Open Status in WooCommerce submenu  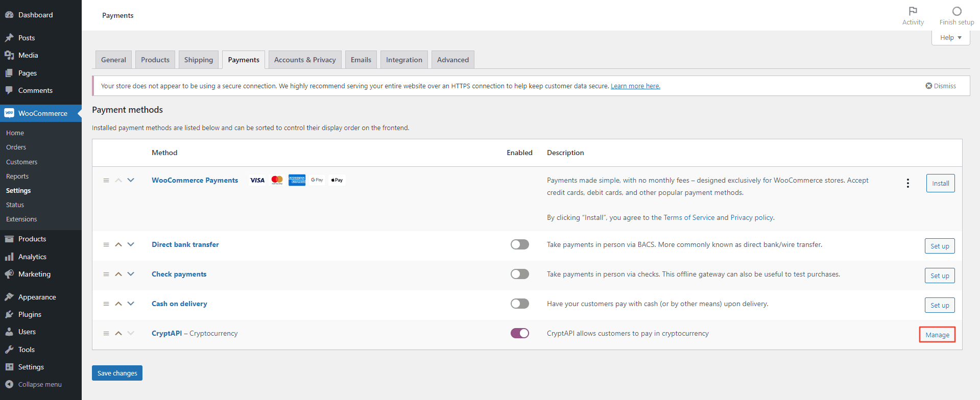point(15,205)
